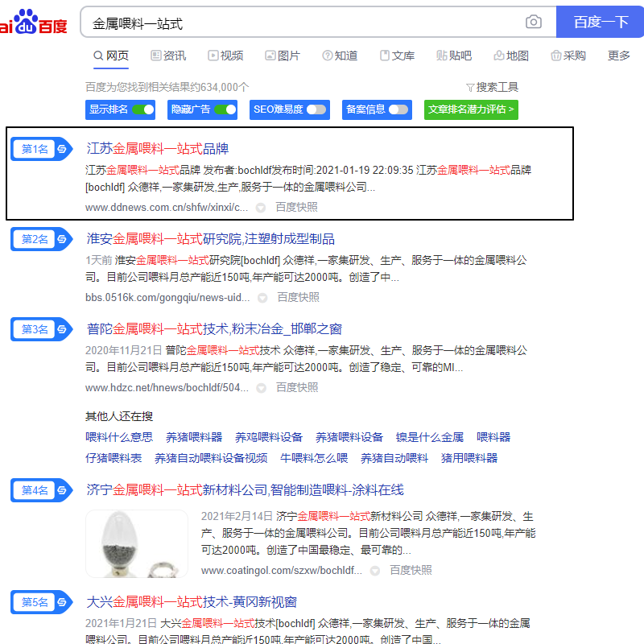This screenshot has height=644, width=644.
Task: Search related term 养猪自动喂料设备视频
Action: pyautogui.click(x=211, y=458)
